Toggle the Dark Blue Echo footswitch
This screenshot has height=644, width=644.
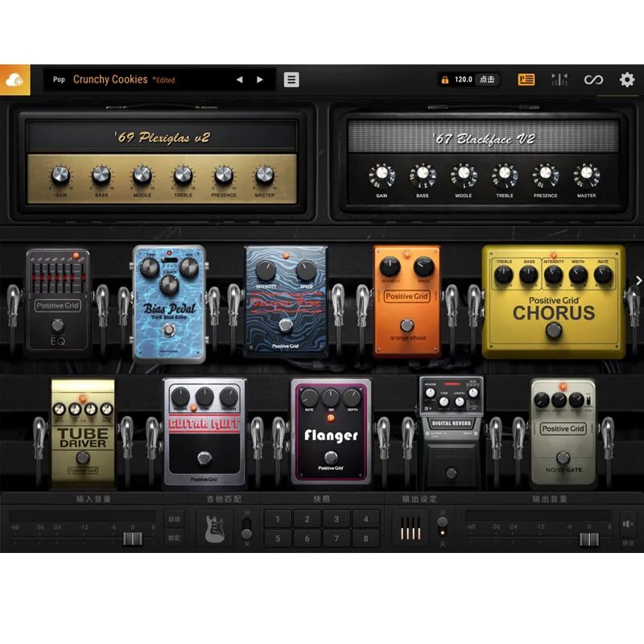pyautogui.click(x=169, y=329)
